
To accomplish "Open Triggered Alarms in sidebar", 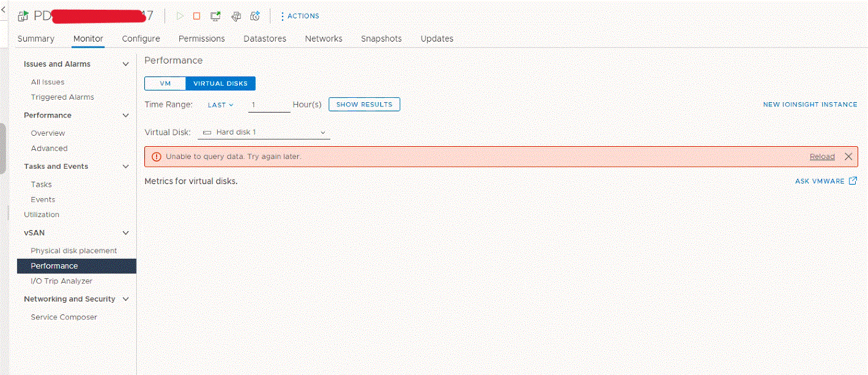I will point(62,97).
